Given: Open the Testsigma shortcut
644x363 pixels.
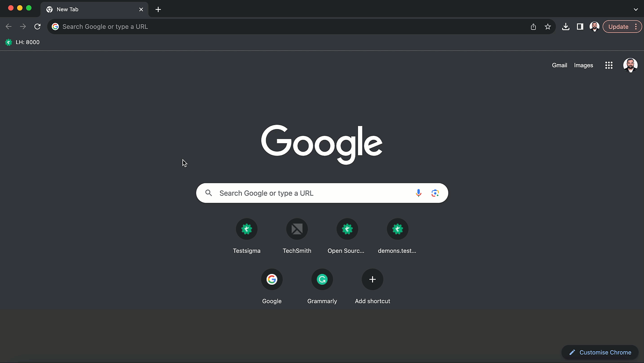Looking at the screenshot, I should point(246,236).
